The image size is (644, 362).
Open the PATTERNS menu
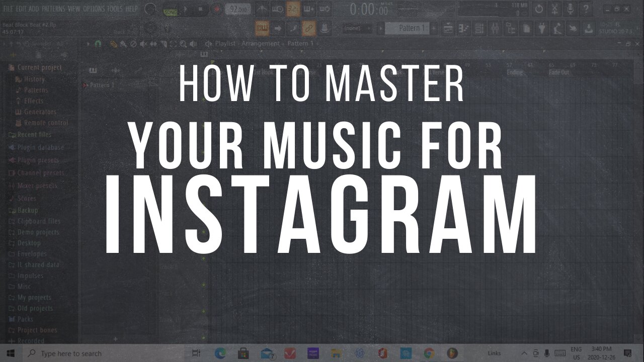pyautogui.click(x=53, y=9)
